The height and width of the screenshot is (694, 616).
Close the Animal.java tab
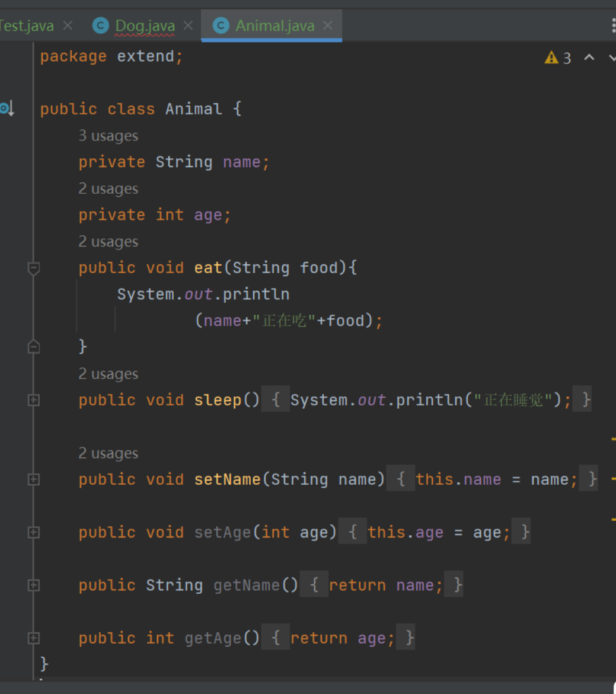(328, 25)
